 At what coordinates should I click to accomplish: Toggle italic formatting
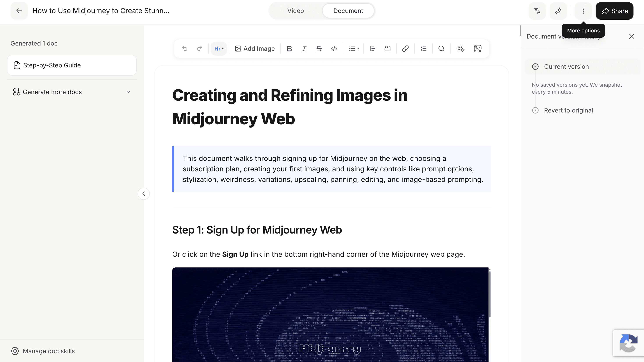pos(304,48)
